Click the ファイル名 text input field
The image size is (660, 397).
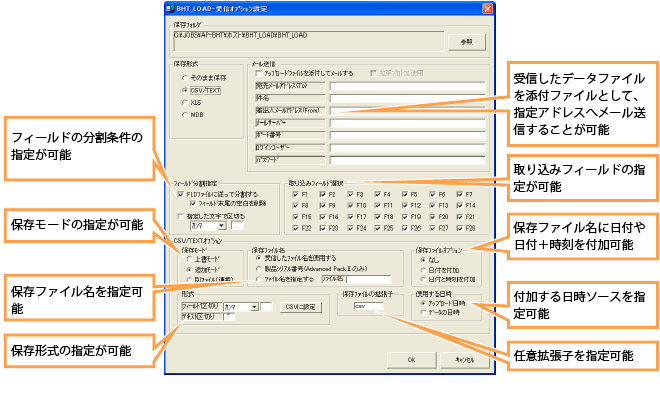coord(369,279)
